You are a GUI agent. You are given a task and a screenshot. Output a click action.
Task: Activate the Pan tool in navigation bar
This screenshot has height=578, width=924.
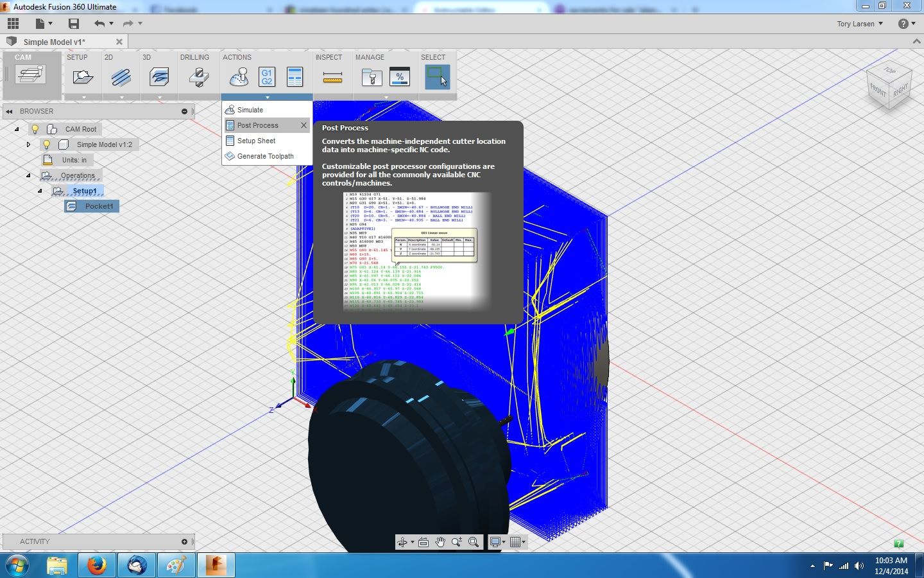tap(441, 542)
